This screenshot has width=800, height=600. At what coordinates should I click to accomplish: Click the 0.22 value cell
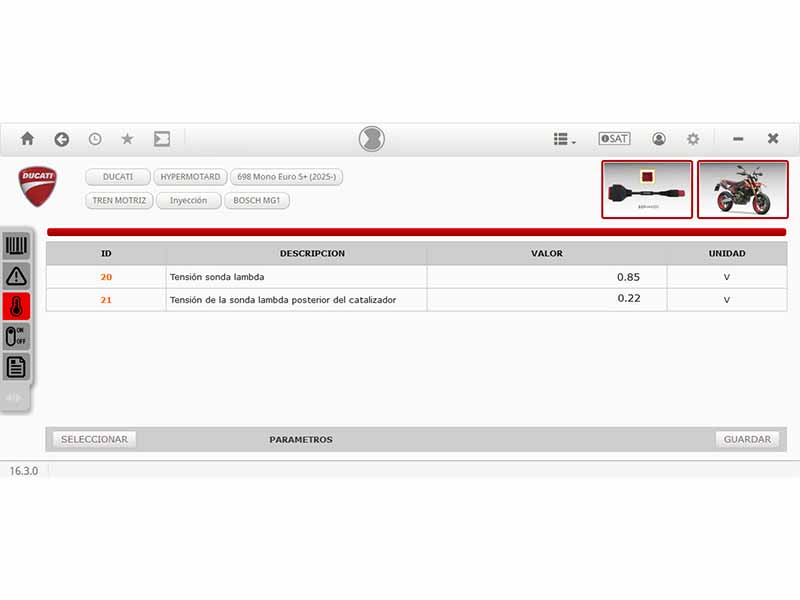(547, 300)
